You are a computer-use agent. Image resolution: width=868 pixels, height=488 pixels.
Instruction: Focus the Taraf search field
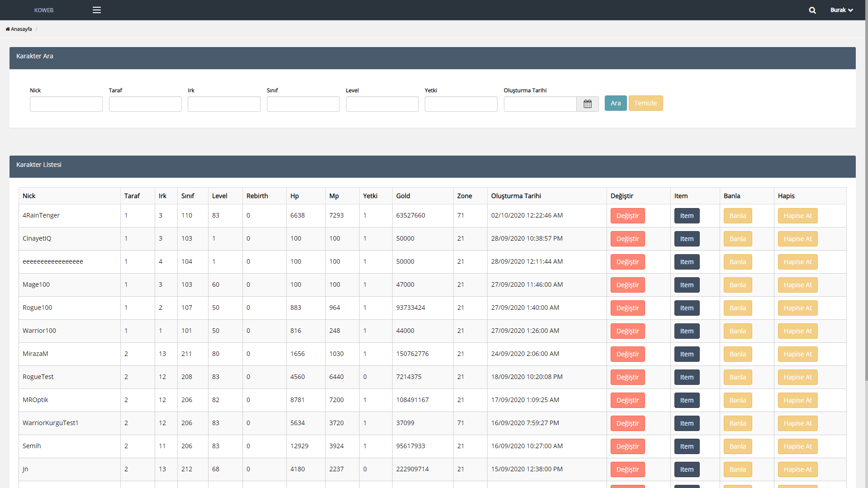click(x=145, y=104)
